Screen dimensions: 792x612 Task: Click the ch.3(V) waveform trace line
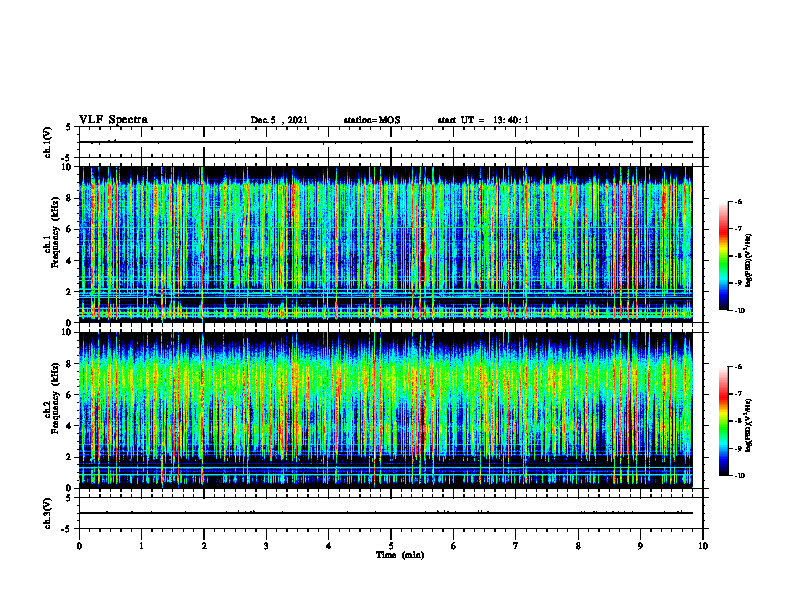point(386,513)
